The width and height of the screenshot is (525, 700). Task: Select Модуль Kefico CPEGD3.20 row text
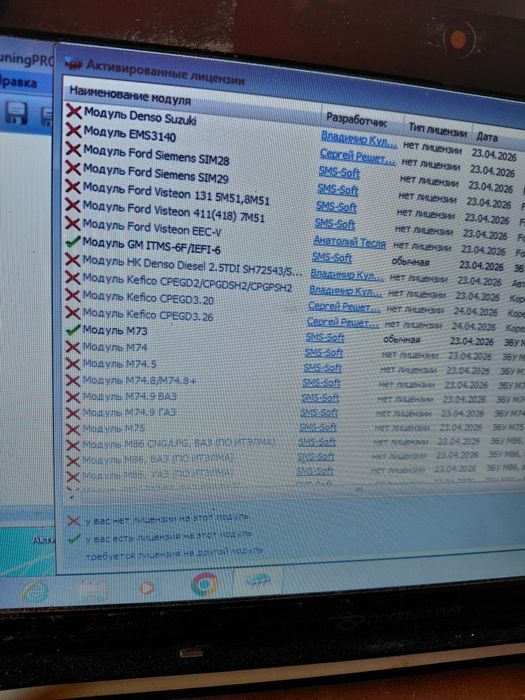148,297
